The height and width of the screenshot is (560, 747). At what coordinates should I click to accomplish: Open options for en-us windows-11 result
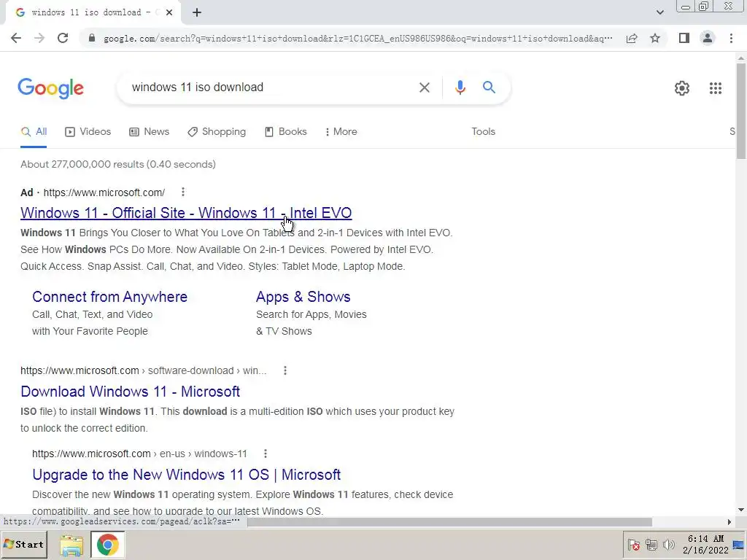pos(266,454)
